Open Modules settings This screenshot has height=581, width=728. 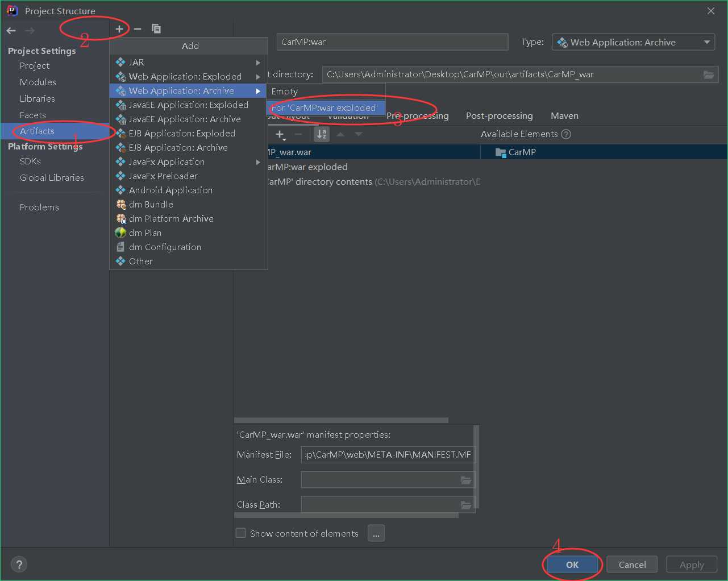click(x=38, y=82)
